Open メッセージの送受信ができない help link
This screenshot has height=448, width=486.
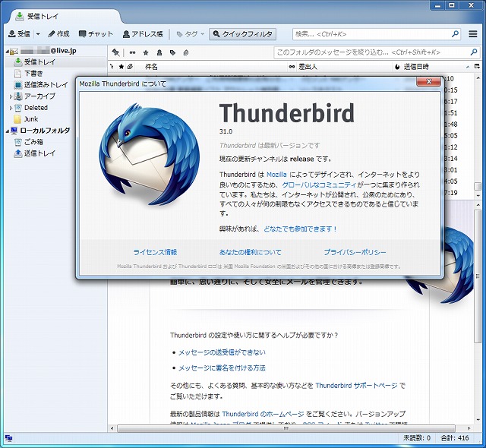coord(222,352)
